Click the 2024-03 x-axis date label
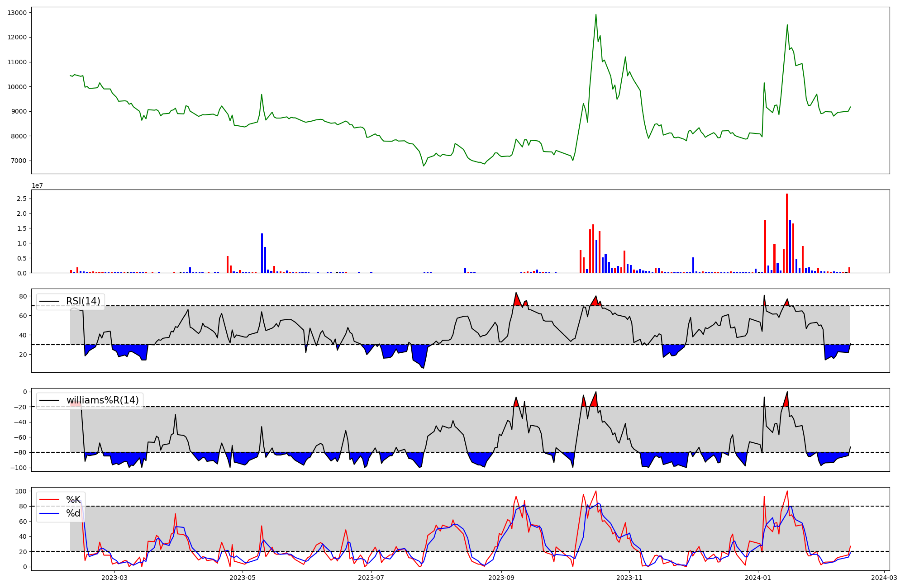Viewport: 905px width, 588px height. [x=884, y=578]
